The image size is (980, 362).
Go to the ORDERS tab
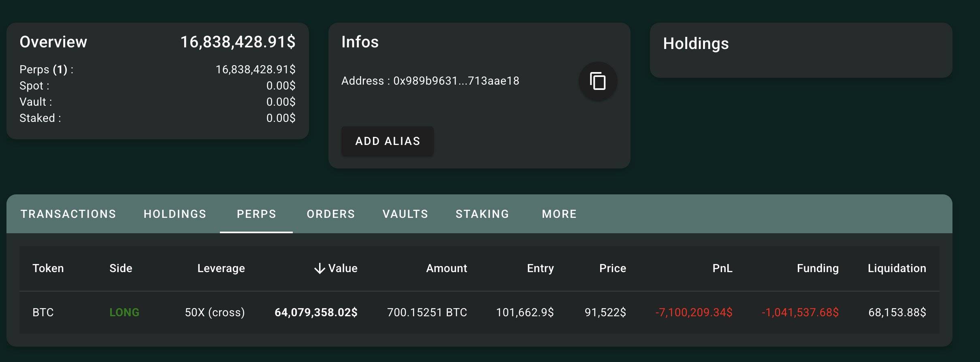(x=331, y=214)
